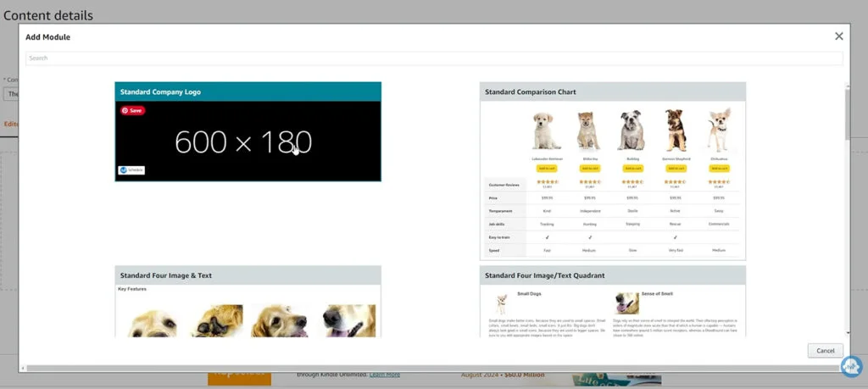Viewport: 868px width, 389px height.
Task: Click the horizontal scrollbar at dialog bottom
Action: (433, 368)
